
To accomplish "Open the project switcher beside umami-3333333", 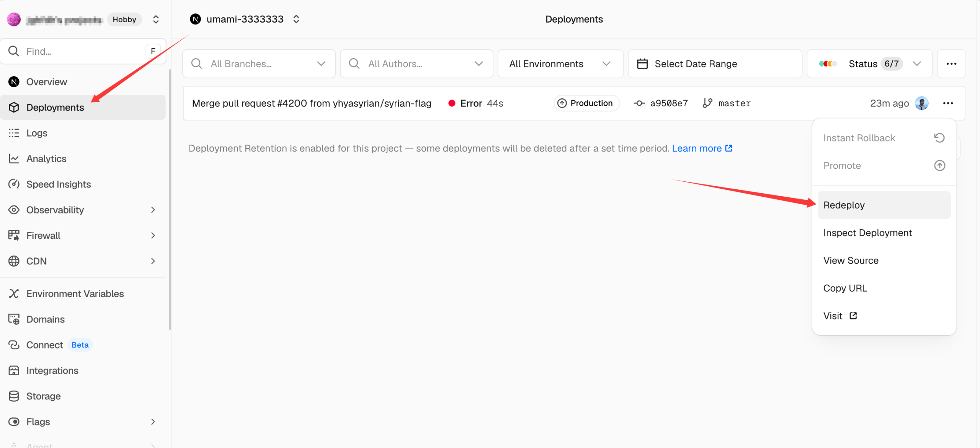I will (296, 19).
